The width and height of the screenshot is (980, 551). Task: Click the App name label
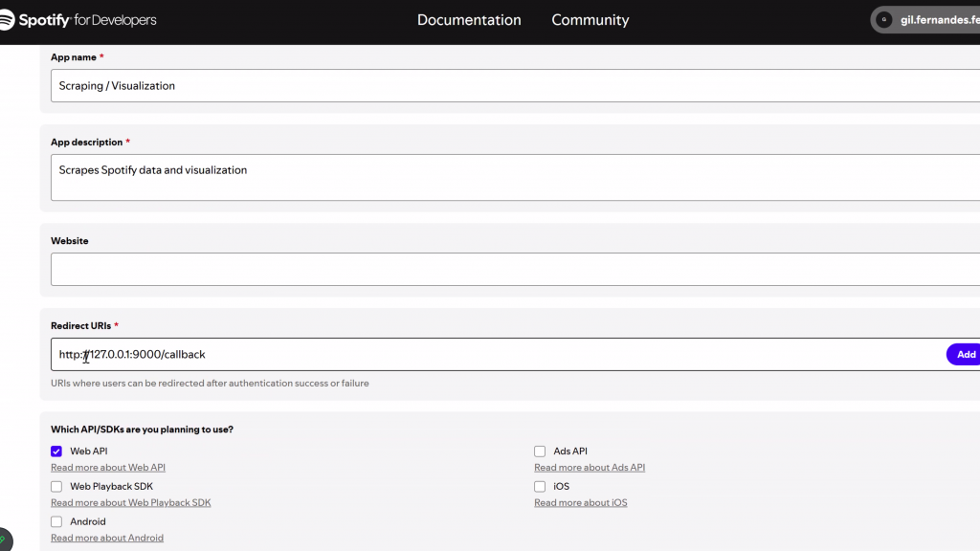[x=73, y=56]
